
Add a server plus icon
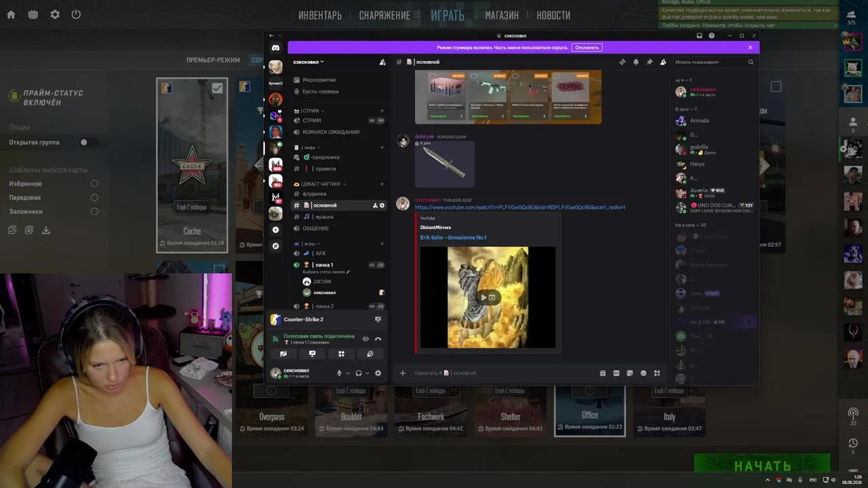tap(275, 230)
